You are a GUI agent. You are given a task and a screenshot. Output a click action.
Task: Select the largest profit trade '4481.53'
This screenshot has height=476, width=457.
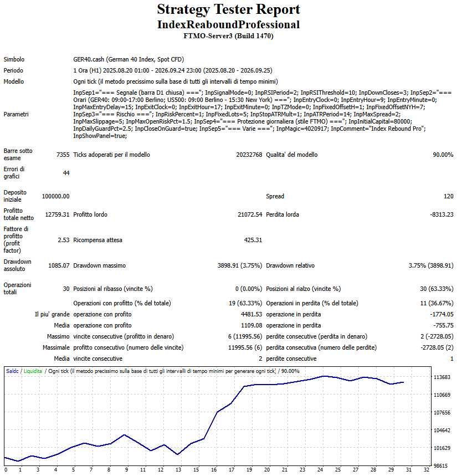[251, 315]
